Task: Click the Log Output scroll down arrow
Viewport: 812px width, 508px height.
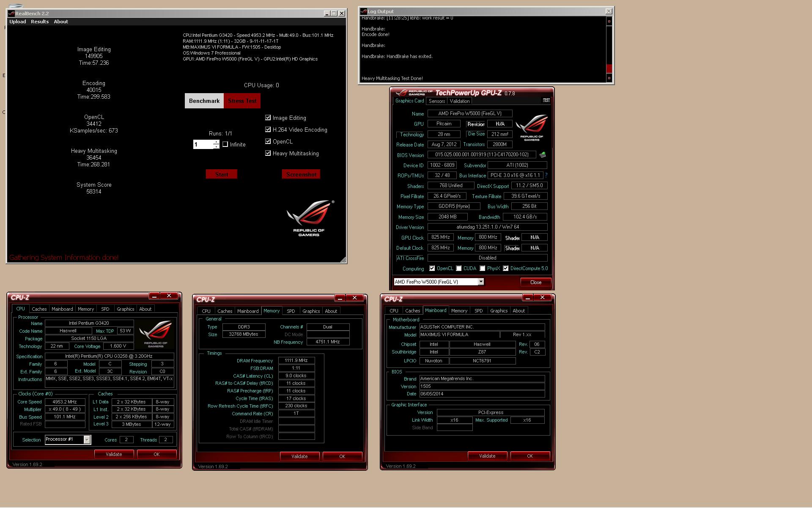Action: [609, 78]
